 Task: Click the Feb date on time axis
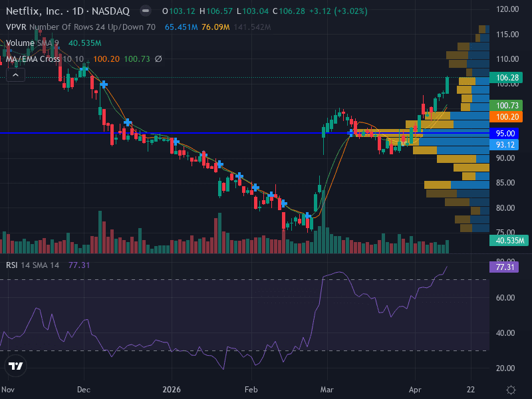(251, 390)
